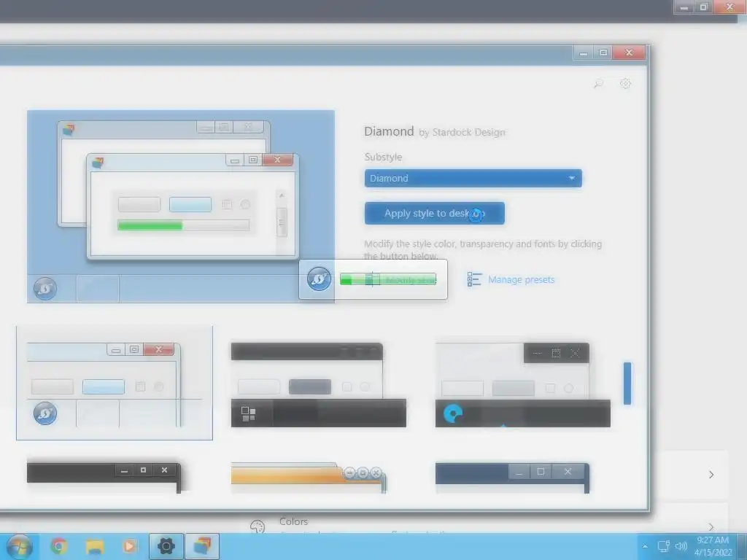
Task: Expand the upper right chevron in background window
Action: point(711,475)
